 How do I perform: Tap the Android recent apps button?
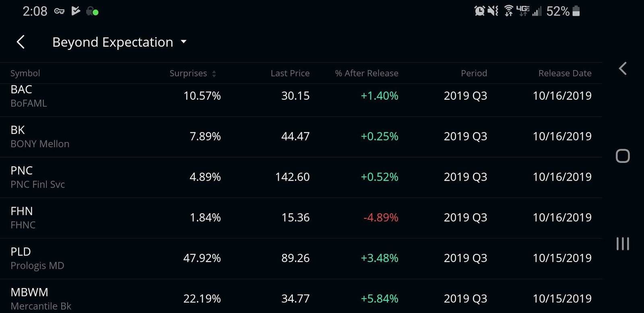pos(623,244)
